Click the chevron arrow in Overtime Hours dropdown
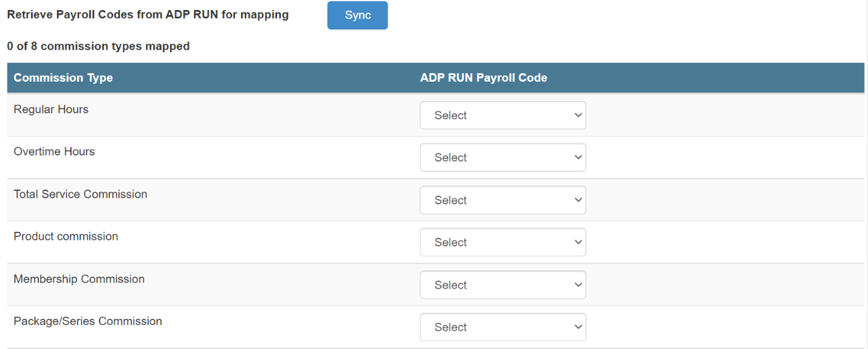The width and height of the screenshot is (868, 349). tap(578, 157)
